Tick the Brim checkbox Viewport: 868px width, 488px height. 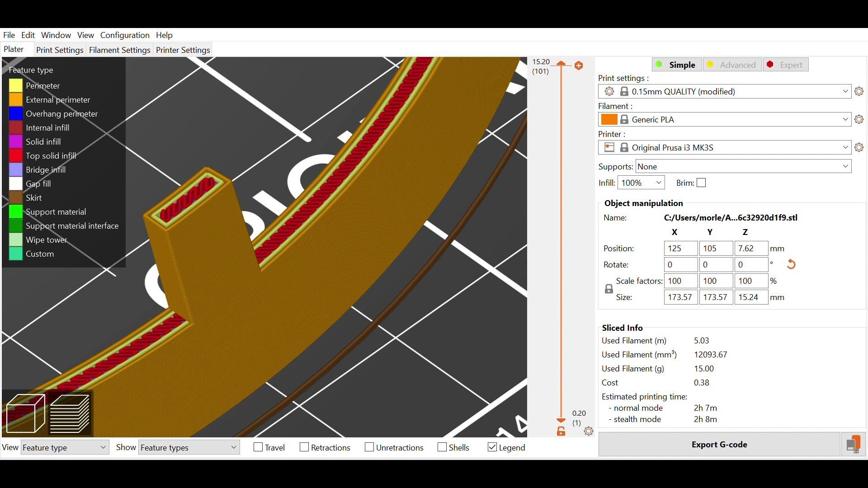coord(701,183)
